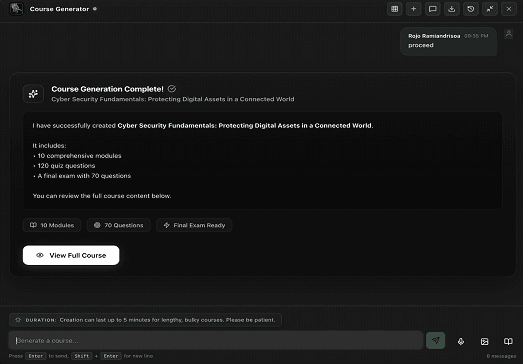Attach an image using picture icon

pos(484,341)
